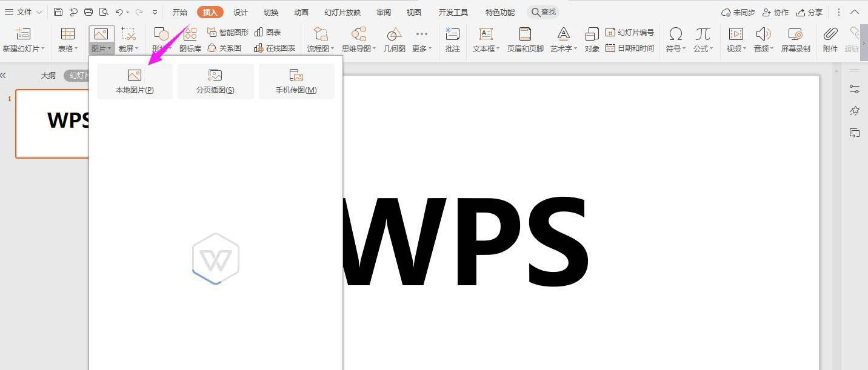Insert a Chart (图表)
The width and height of the screenshot is (868, 370).
click(268, 32)
